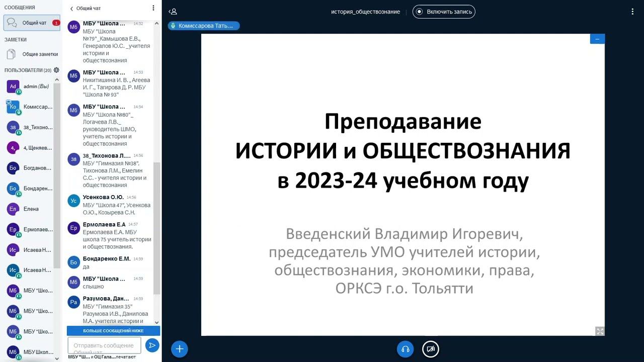Viewport: 644px width, 362px height.
Task: Click the message mentioning Камышова Е.В.
Action: pyautogui.click(x=117, y=46)
